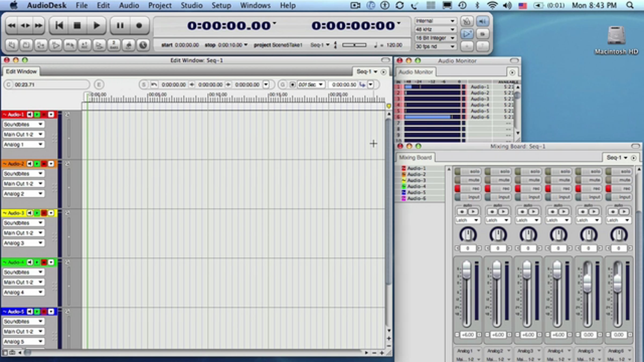Click the Wi-Fi status icon
This screenshot has width=644, height=362.
[493, 5]
